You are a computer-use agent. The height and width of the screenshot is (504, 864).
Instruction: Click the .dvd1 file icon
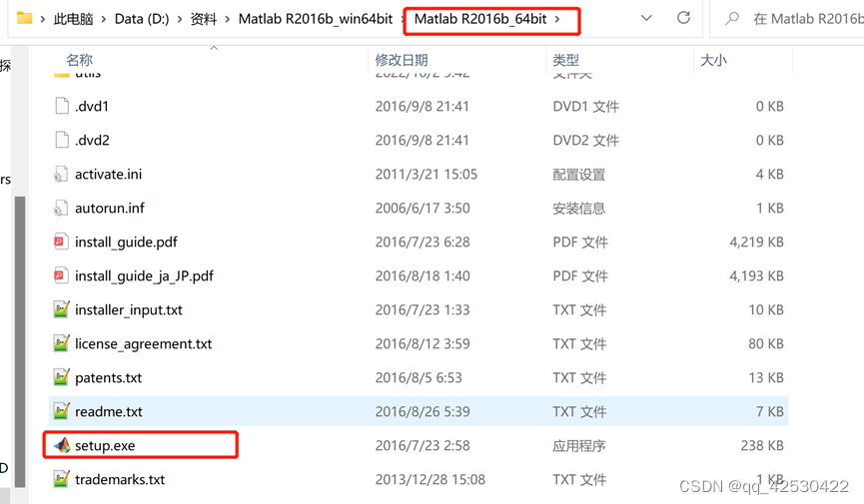(62, 106)
